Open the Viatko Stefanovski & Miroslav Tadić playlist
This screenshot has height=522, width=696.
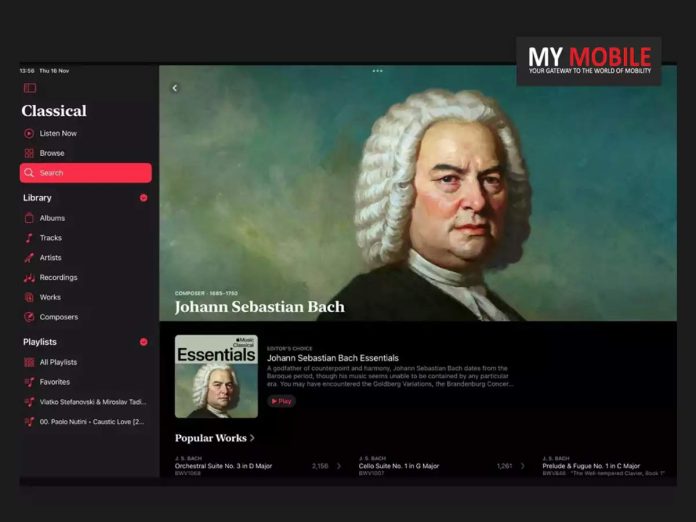[92, 402]
